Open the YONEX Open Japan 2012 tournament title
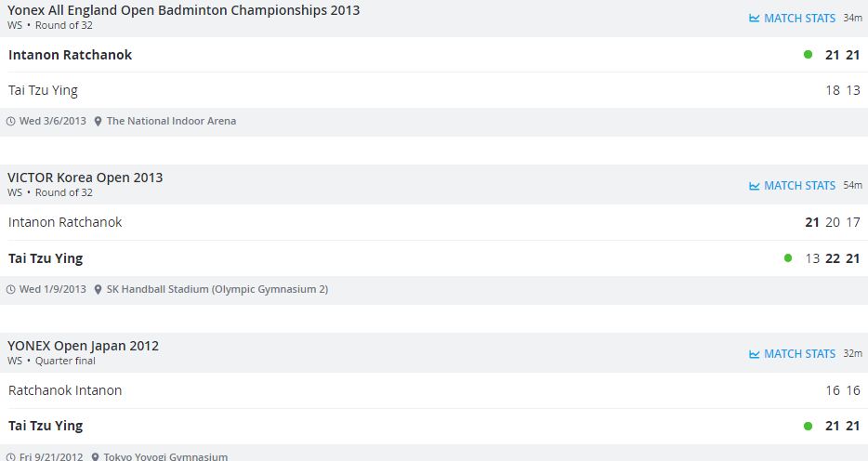 coord(83,346)
